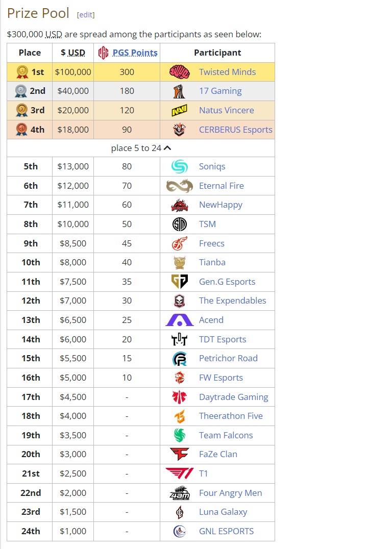Screen dimensions: 392x549
Task: Click the Four Angry Men 4am logo
Action: pos(179,493)
